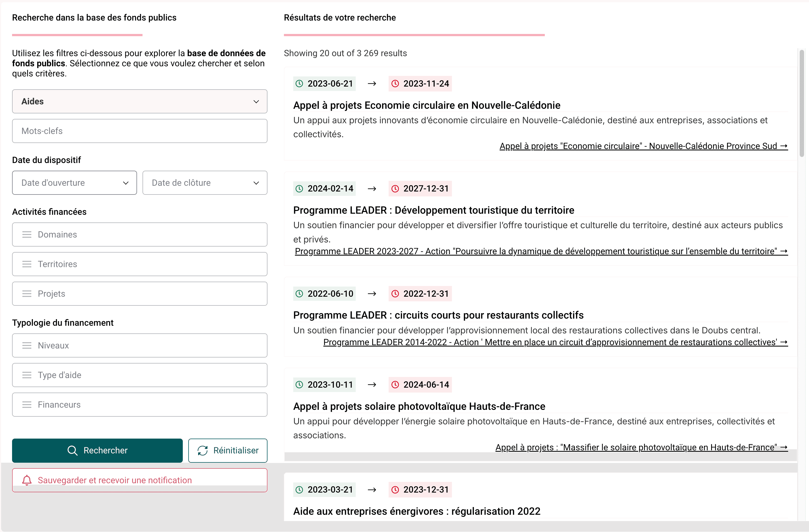The width and height of the screenshot is (809, 532).
Task: Click the list icon in Domaines field
Action: point(27,234)
